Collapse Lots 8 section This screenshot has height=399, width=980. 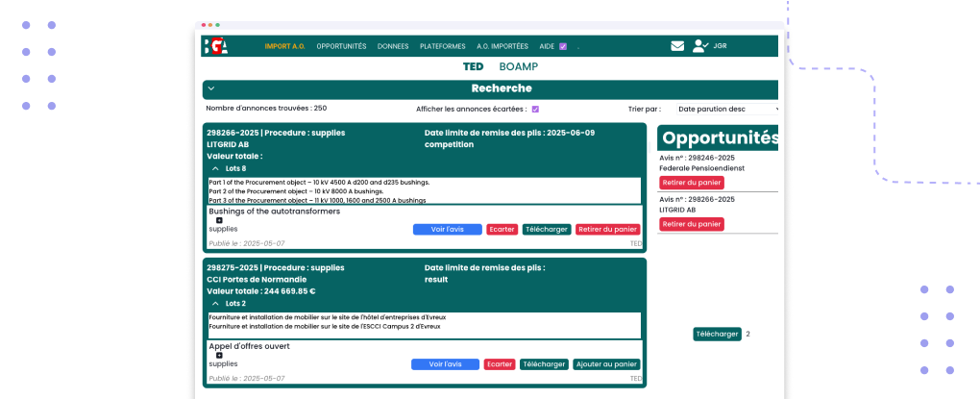click(215, 169)
